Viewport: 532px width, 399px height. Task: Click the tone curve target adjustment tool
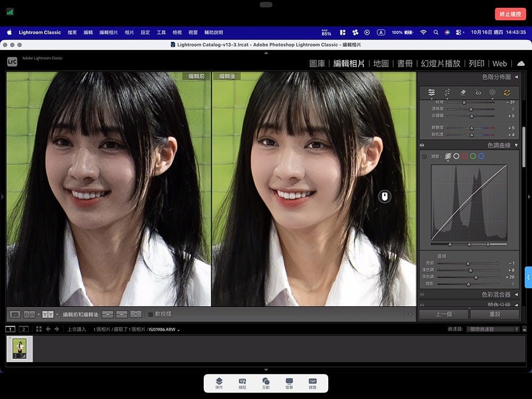tap(424, 156)
